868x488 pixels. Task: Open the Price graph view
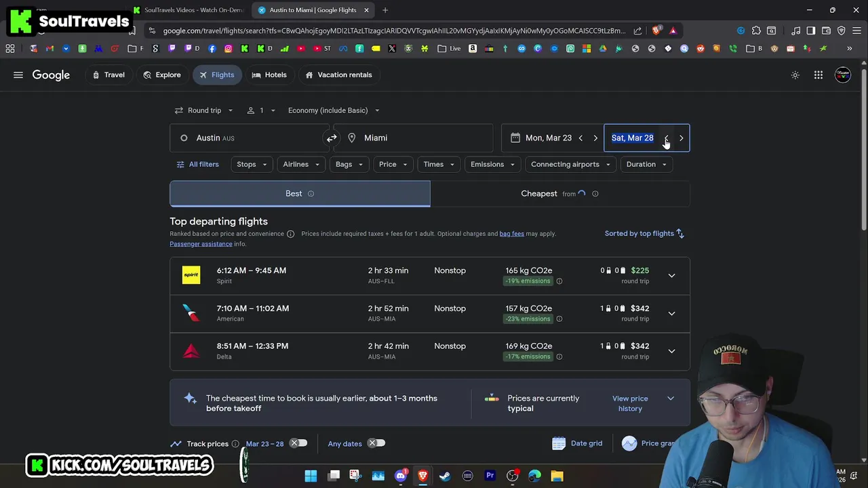(x=648, y=443)
